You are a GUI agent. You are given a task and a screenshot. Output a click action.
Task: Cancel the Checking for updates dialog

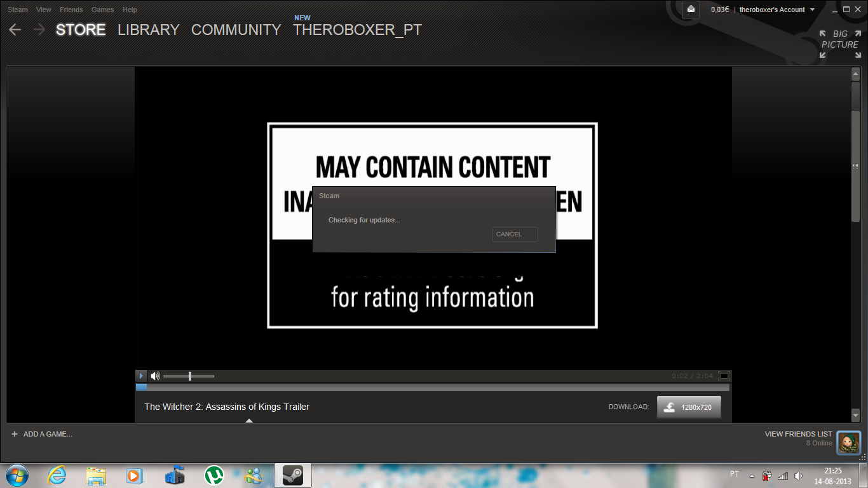click(x=515, y=234)
